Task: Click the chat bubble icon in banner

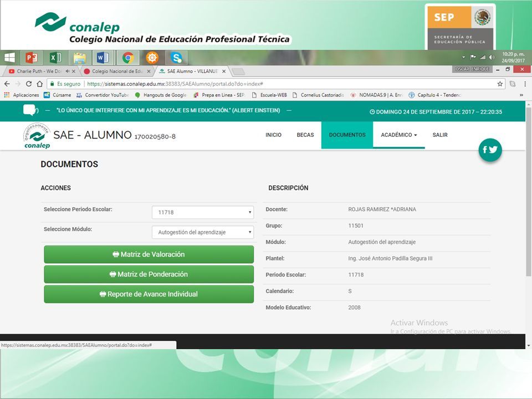Action: pos(30,110)
